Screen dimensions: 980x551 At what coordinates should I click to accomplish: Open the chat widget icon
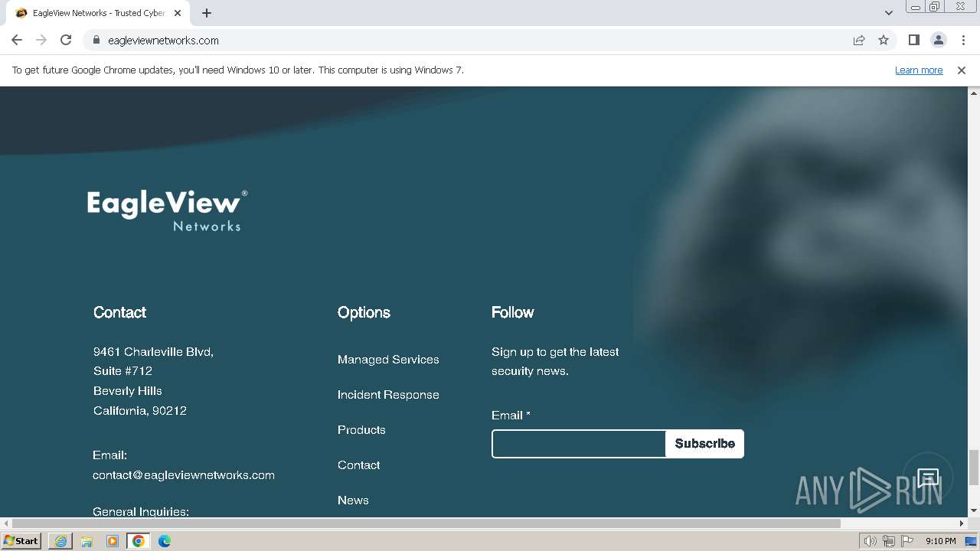pos(928,478)
